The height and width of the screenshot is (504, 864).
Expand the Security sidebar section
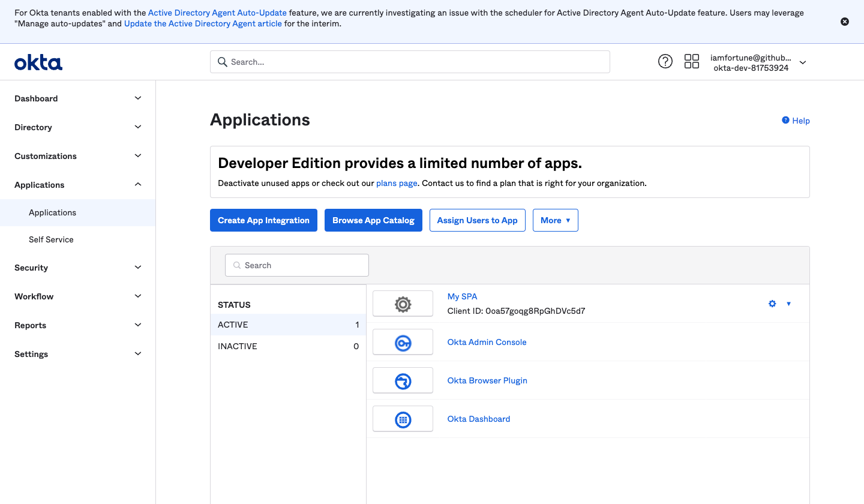(77, 267)
